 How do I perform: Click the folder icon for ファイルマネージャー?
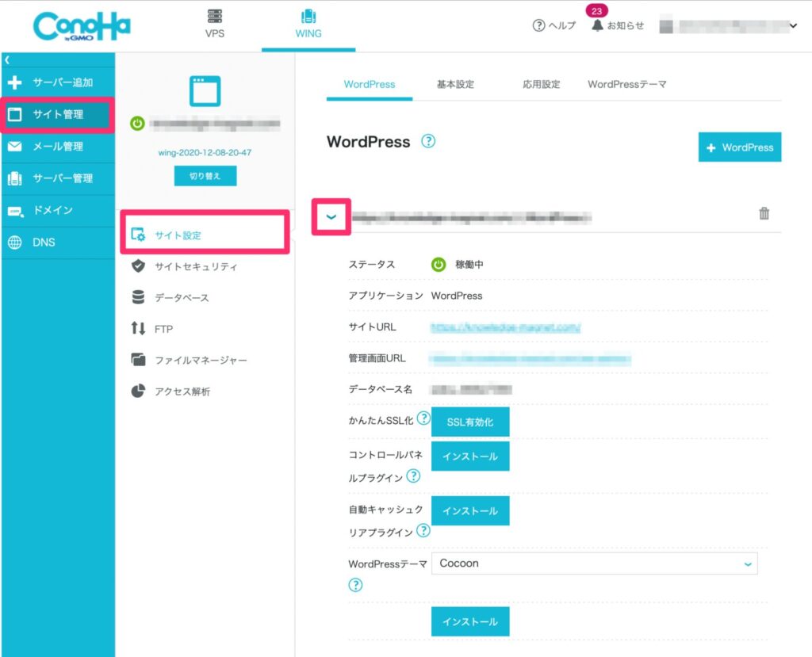pos(138,359)
